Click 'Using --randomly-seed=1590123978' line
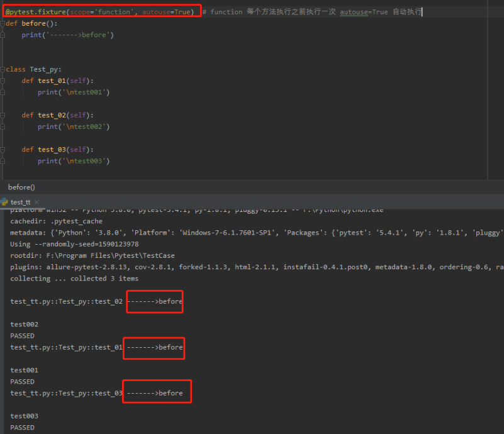This screenshot has height=434, width=504. (74, 244)
